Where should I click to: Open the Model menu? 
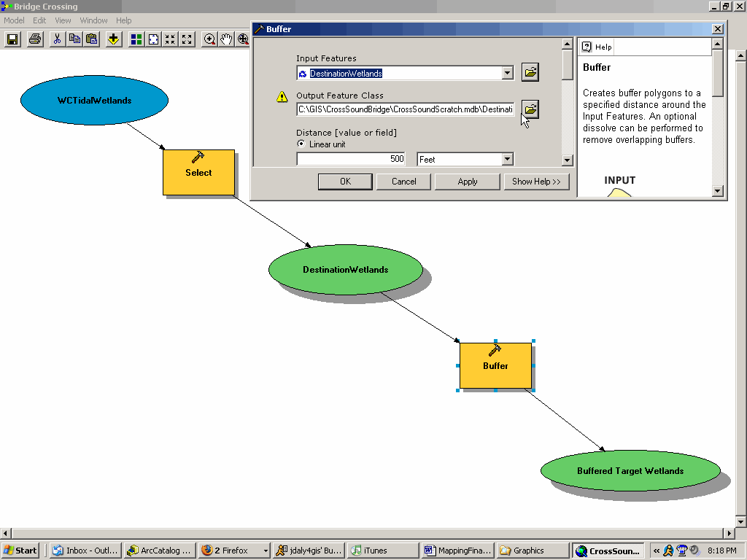(14, 20)
